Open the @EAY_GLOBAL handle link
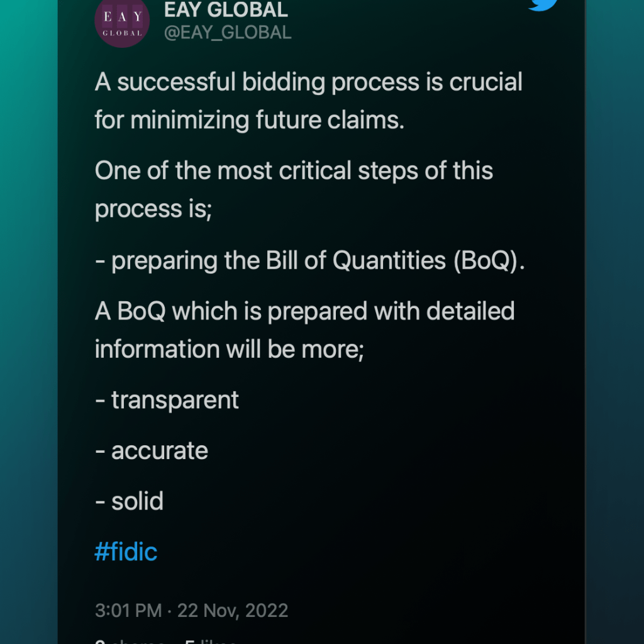This screenshot has width=644, height=644. pos(228,32)
